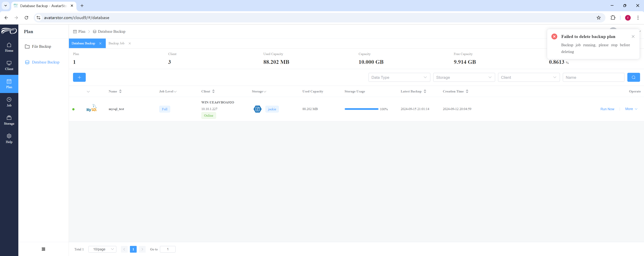Click Run Now for mysql_test

607,109
